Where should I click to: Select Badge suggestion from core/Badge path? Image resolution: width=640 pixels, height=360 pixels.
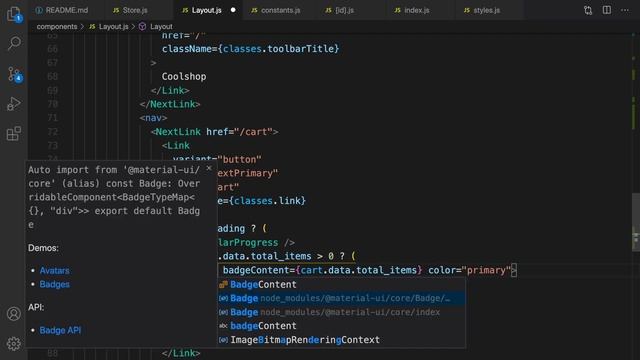(341, 298)
